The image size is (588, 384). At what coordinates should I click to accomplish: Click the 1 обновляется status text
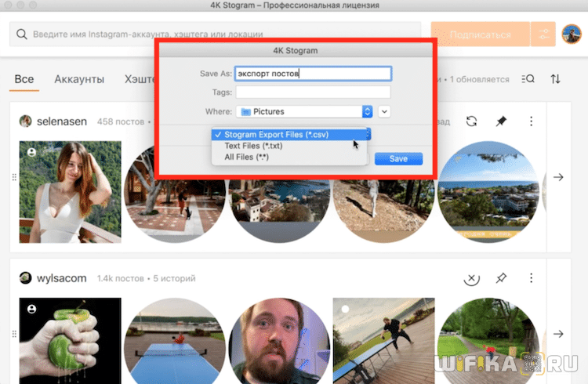point(480,79)
